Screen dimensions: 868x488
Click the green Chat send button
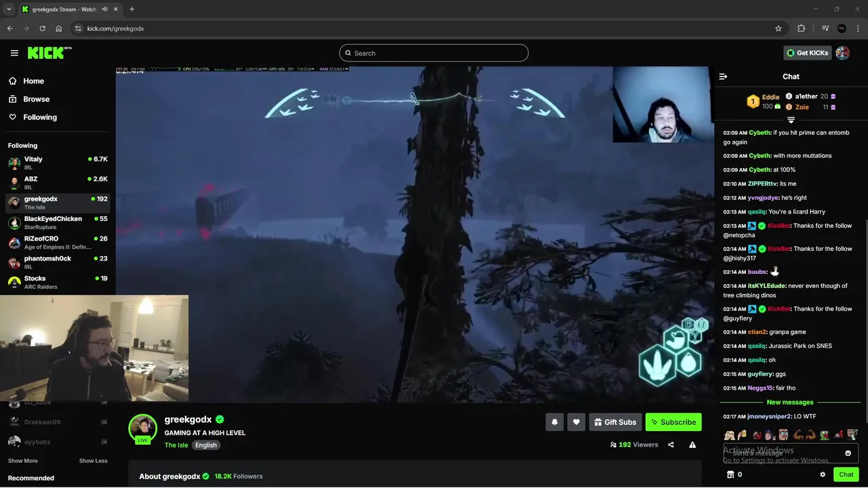pos(846,474)
